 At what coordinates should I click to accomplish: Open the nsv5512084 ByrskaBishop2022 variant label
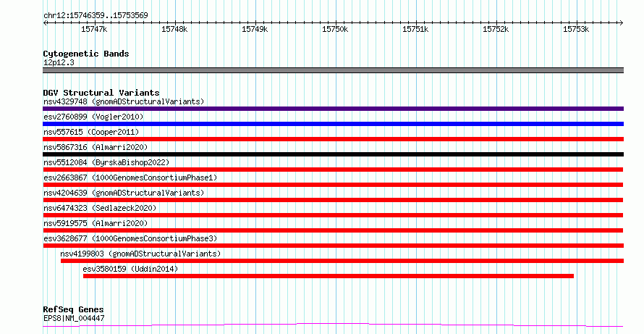(x=106, y=162)
